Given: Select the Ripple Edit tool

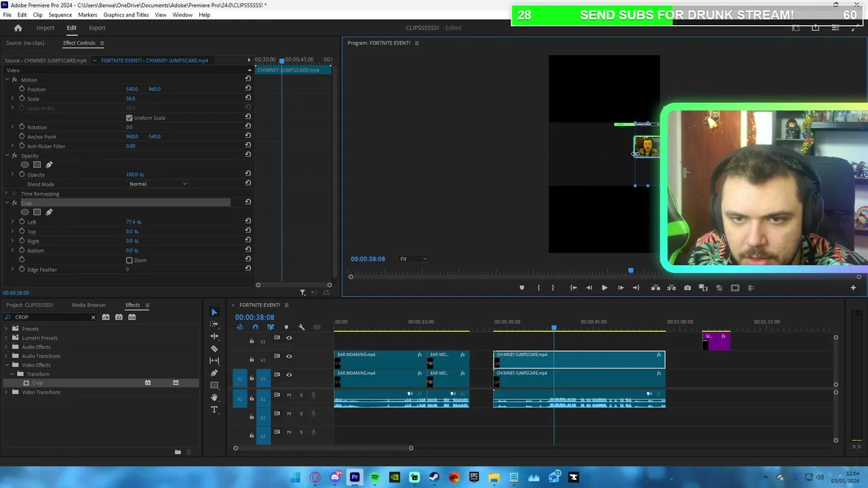Looking at the screenshot, I should (214, 336).
